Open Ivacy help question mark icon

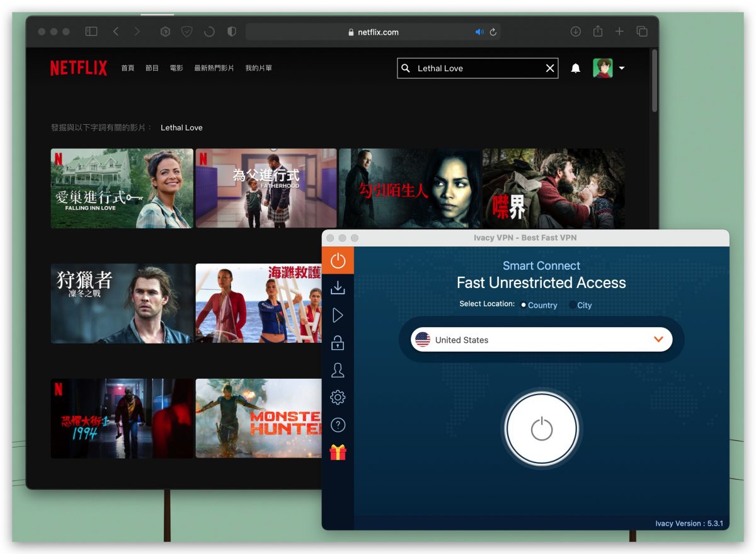pos(338,425)
